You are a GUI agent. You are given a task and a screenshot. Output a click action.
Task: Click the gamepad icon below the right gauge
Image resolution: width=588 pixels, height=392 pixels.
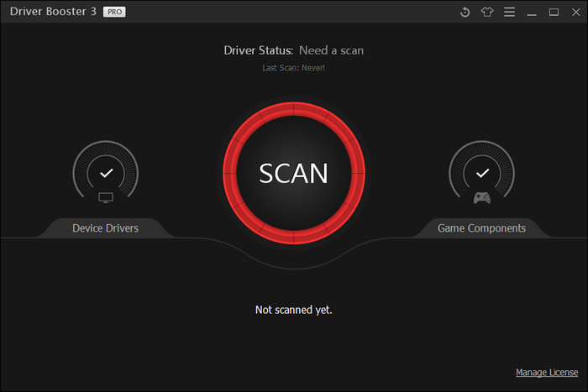pyautogui.click(x=481, y=198)
